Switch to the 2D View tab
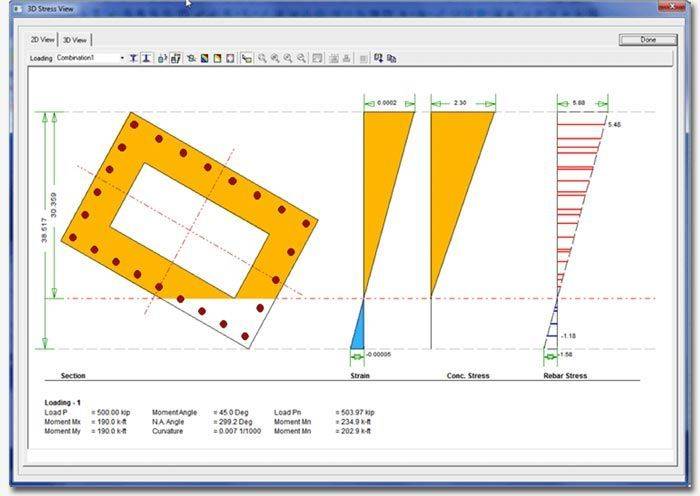This screenshot has height=496, width=700. [x=42, y=39]
